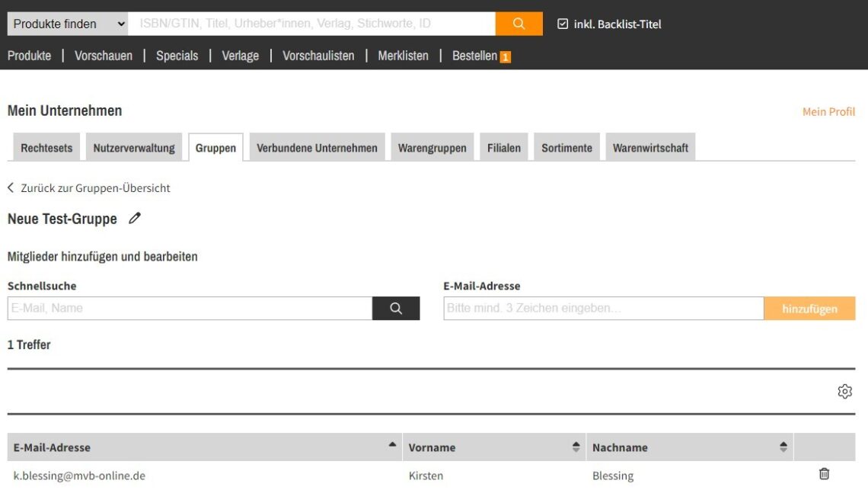Viewport: 868px width, 490px height.
Task: Open Vorschauen in the top menu
Action: [x=104, y=56]
